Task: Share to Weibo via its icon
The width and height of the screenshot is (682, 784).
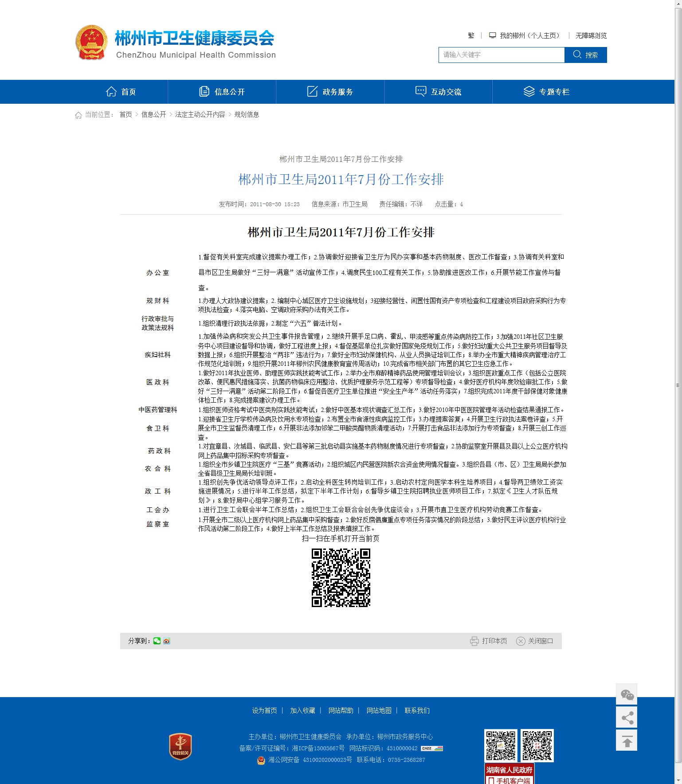Action: click(167, 641)
